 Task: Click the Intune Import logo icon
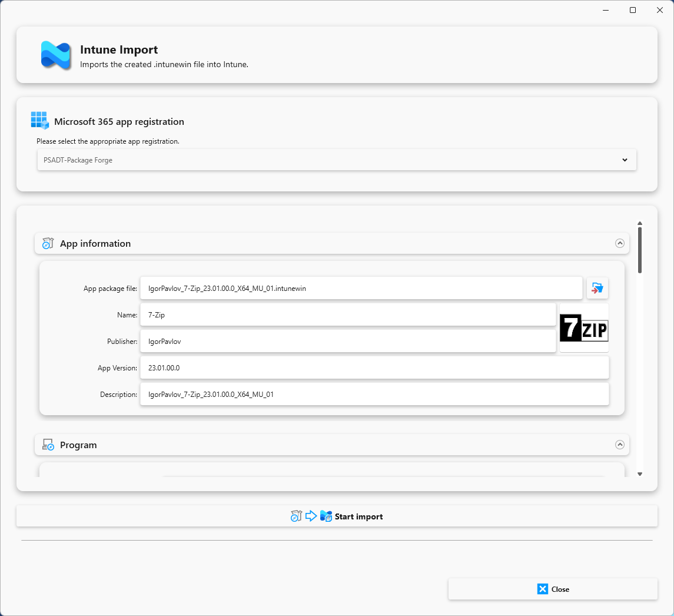click(x=55, y=55)
